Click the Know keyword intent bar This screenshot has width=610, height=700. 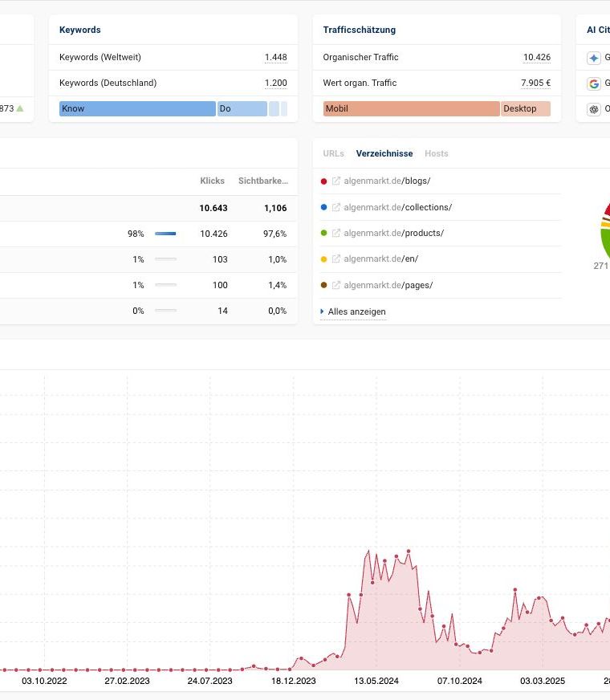(137, 108)
